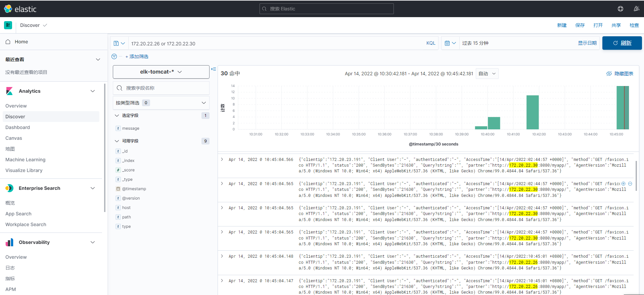The width and height of the screenshot is (644, 295).
Task: Click the 过去 15 分钟 time range
Action: point(475,43)
